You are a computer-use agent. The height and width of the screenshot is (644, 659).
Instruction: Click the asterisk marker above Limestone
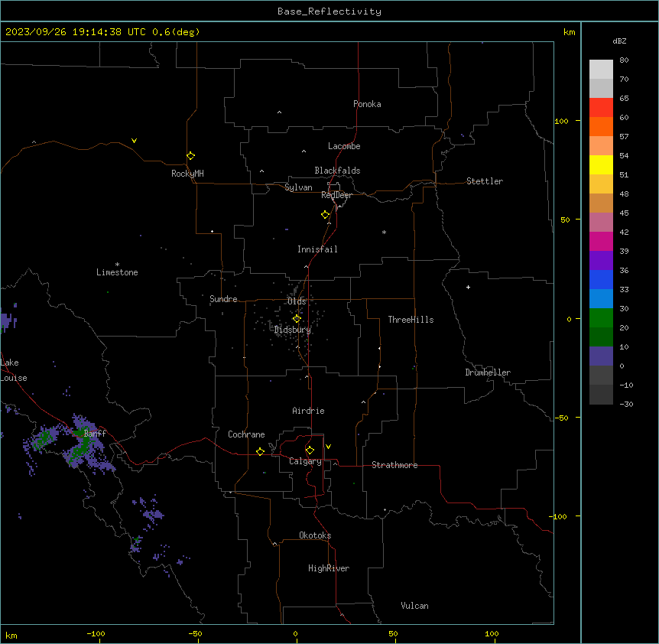coord(117,264)
